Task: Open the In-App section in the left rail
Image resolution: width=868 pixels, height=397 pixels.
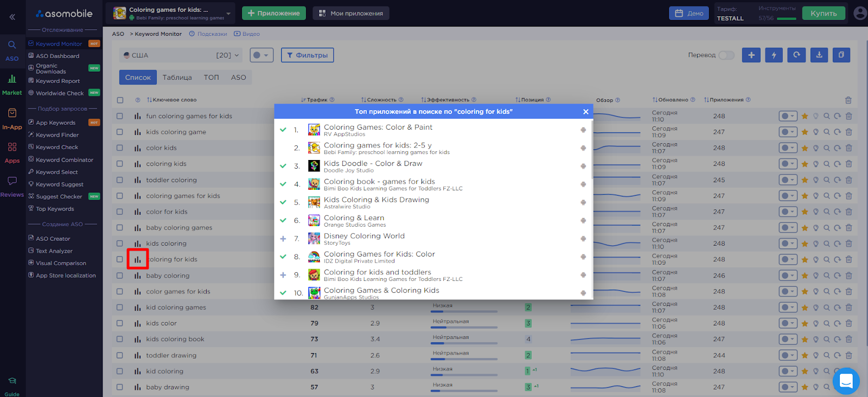Action: 12,119
